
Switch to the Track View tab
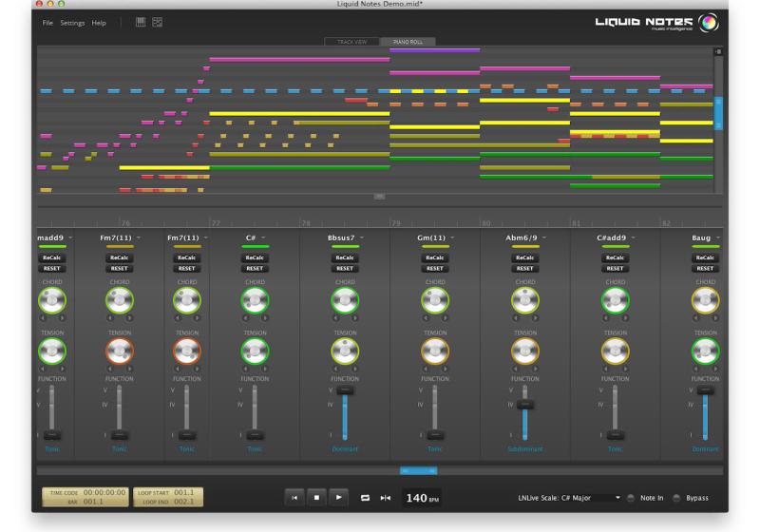[351, 42]
